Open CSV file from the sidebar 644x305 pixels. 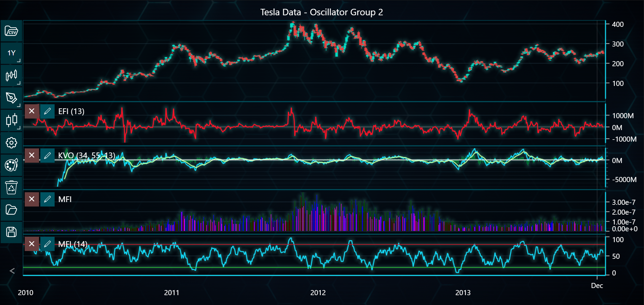tap(11, 31)
